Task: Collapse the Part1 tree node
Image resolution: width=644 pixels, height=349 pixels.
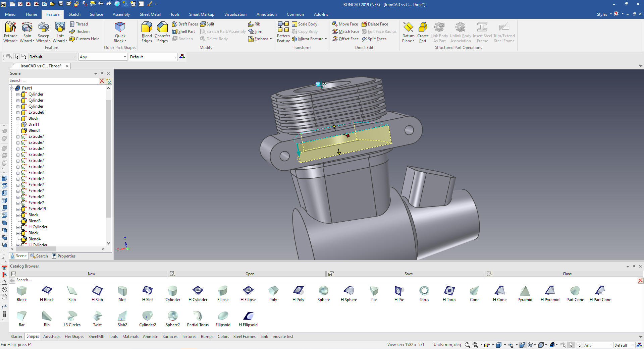Action: (12, 88)
